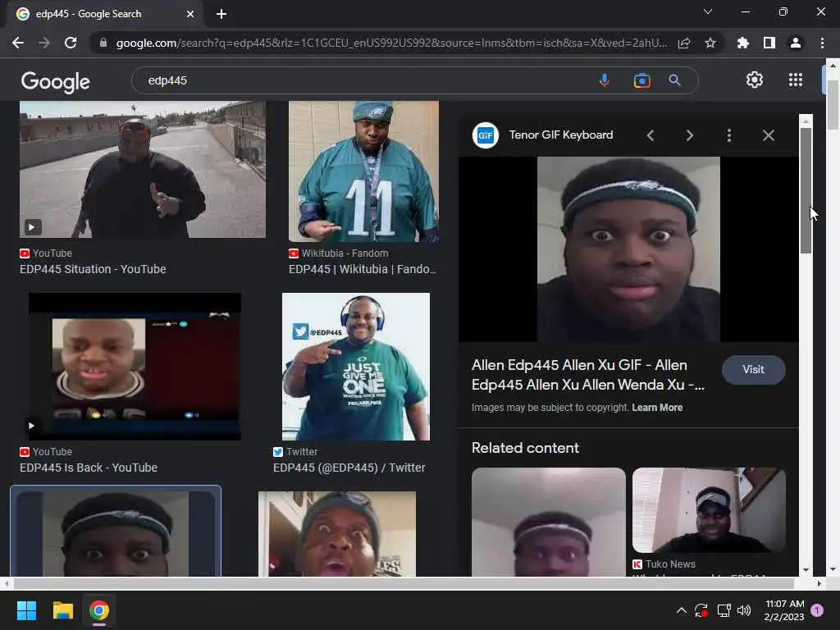Viewport: 840px width, 630px height.
Task: Open the Tenor GIF Keyboard source name
Action: [561, 135]
